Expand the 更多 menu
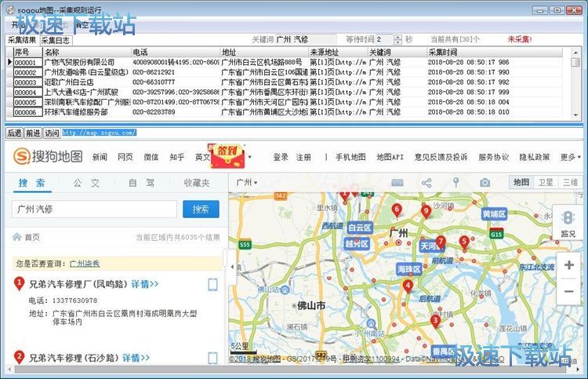Viewport: 588px width, 379px height. [x=570, y=157]
